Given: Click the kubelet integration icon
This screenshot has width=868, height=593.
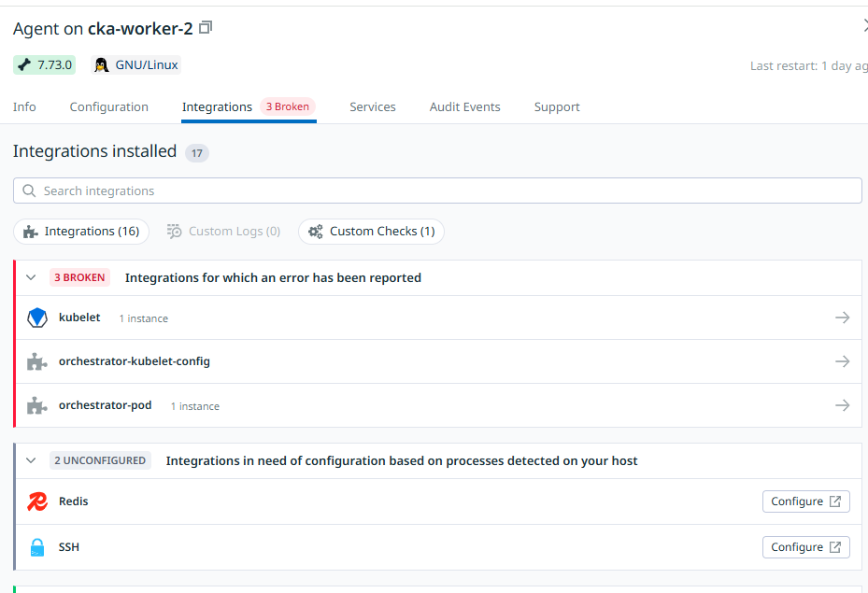Looking at the screenshot, I should pos(37,318).
